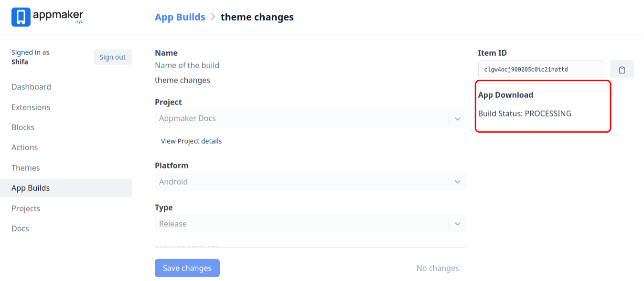Screen dimensions: 644x281
Task: Navigate to Actions section
Action: pyautogui.click(x=24, y=147)
